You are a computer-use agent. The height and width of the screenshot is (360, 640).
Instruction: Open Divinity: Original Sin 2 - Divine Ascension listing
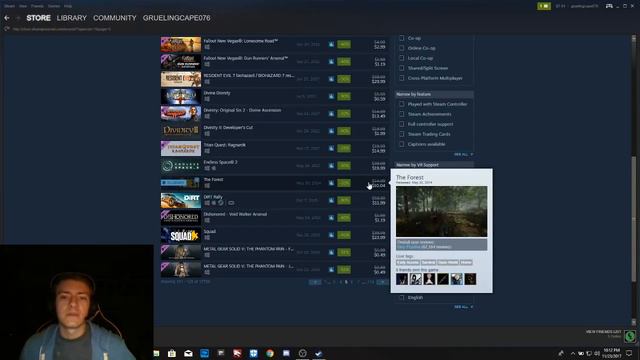pos(275,113)
